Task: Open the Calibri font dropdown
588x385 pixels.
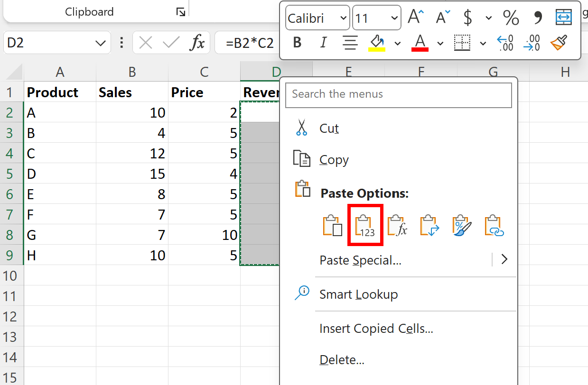Action: click(317, 18)
